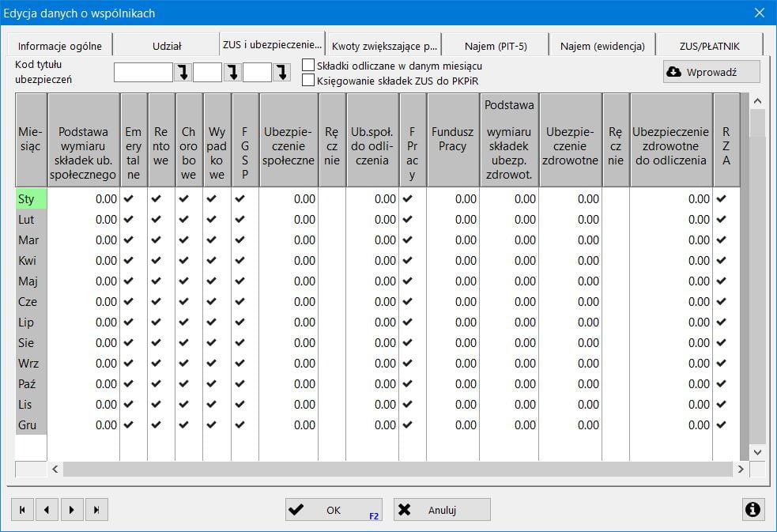Click the Wprowadź cloud upload button

(711, 72)
